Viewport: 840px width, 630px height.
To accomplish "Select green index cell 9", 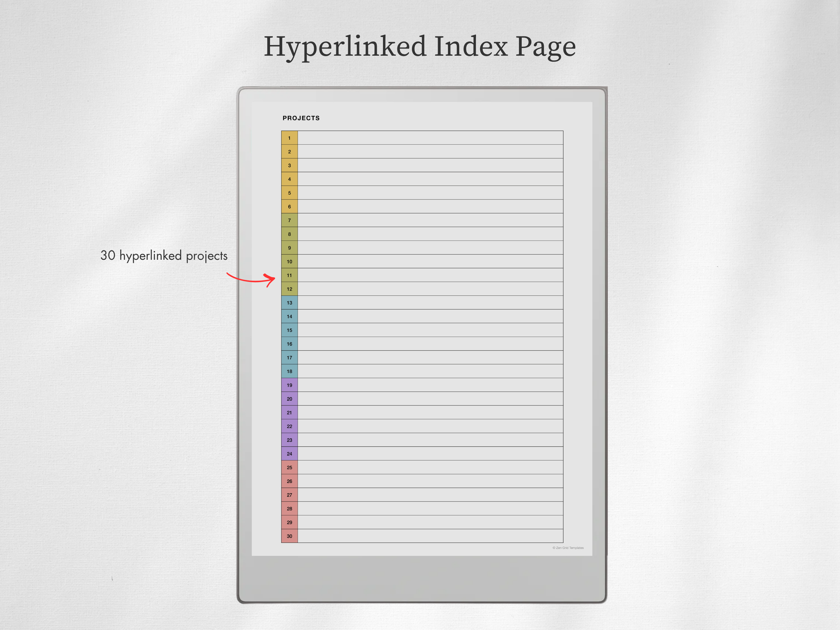I will [x=289, y=248].
